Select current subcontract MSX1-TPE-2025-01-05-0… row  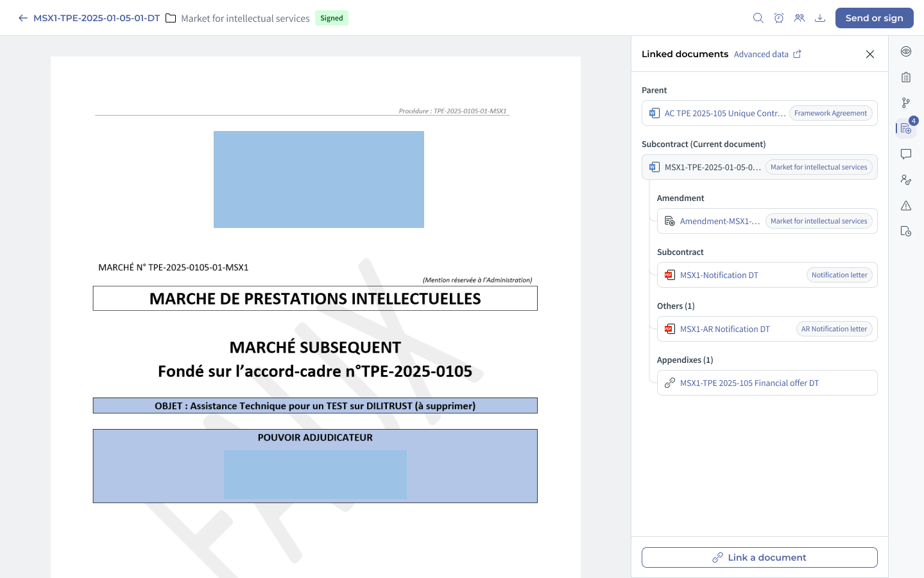coord(760,167)
